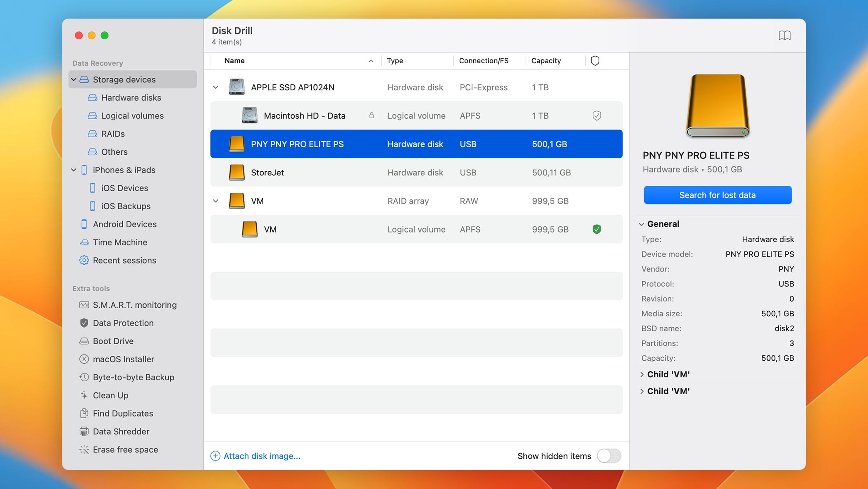Open Clean Up tool
868x489 pixels.
(104, 396)
